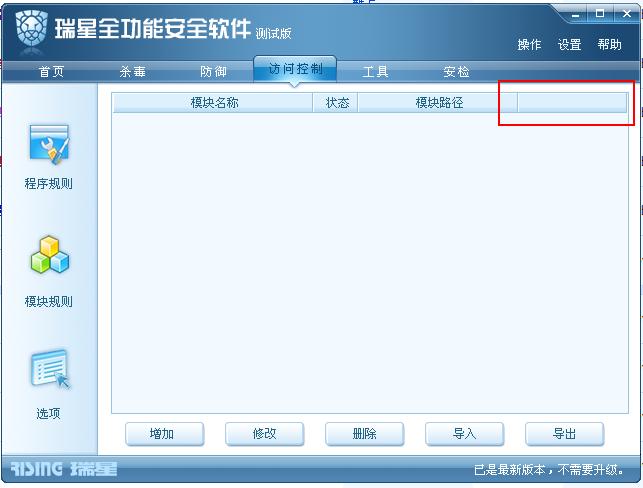643x488 pixels.
Task: Click the 修改 button
Action: (264, 434)
